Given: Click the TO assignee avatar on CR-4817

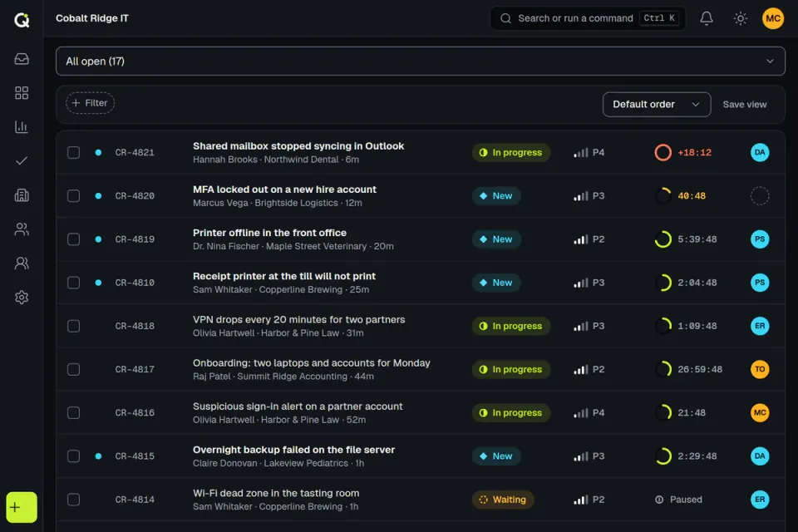Looking at the screenshot, I should (759, 369).
